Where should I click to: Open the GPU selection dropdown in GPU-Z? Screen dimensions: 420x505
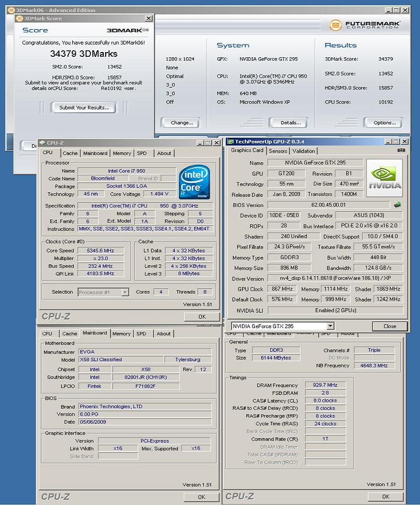pyautogui.click(x=330, y=326)
